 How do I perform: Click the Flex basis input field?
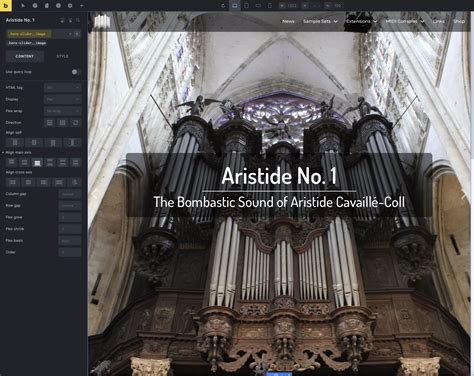tap(70, 241)
